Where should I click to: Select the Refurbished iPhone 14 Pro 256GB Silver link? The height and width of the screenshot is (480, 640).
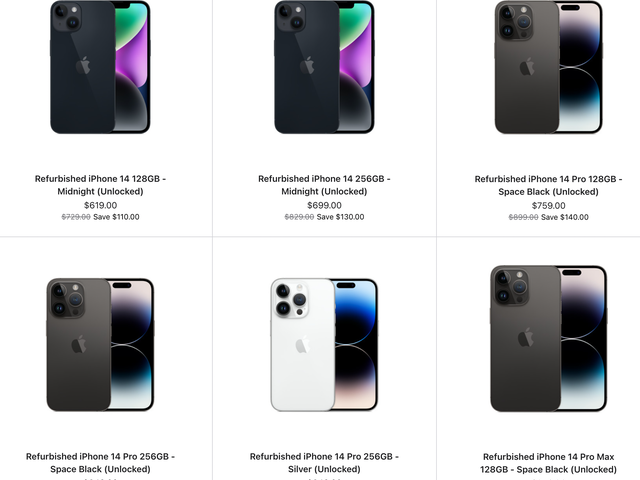pyautogui.click(x=324, y=463)
